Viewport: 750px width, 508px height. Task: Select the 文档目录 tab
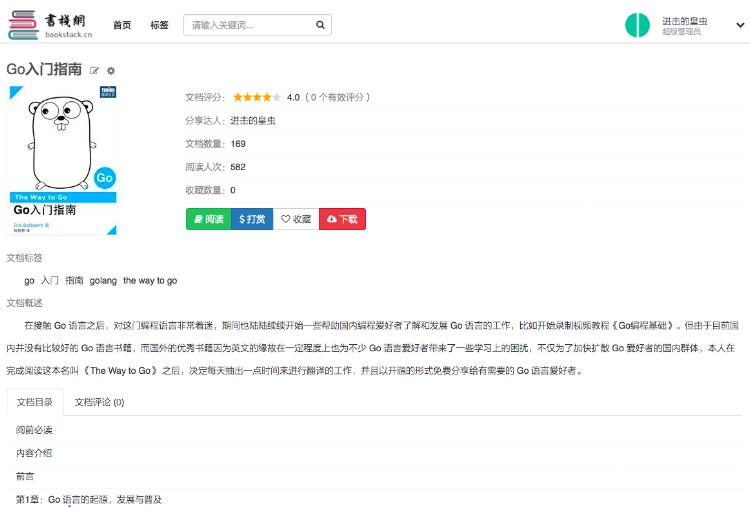(x=35, y=402)
